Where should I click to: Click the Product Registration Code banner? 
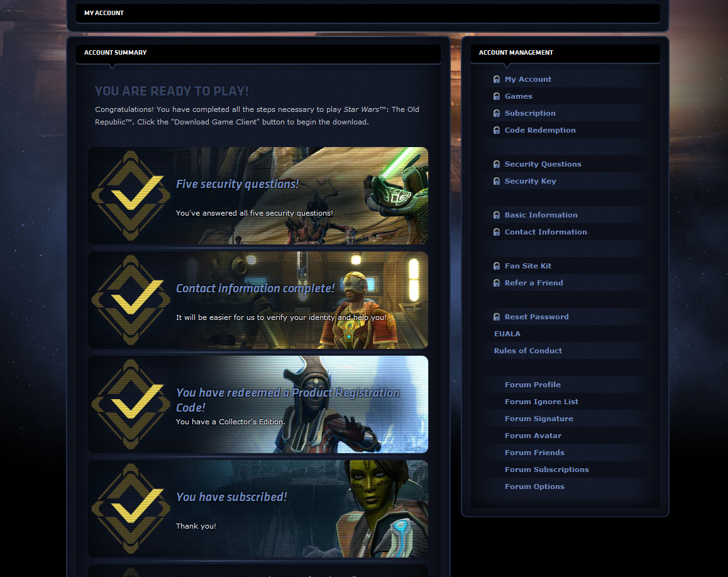pos(258,404)
